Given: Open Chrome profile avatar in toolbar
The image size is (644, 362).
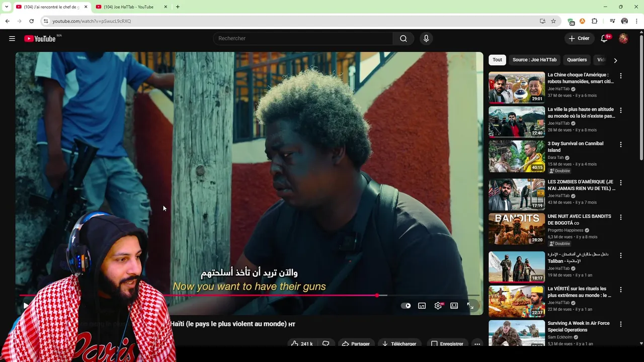Looking at the screenshot, I should click(624, 21).
